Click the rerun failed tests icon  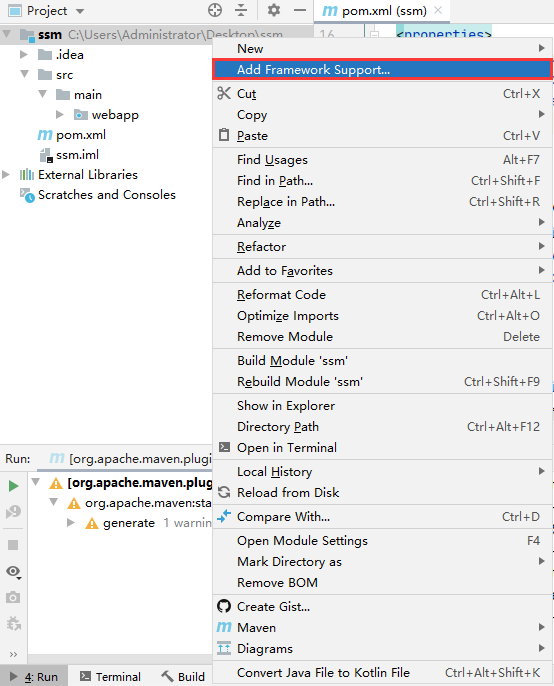pos(13,511)
